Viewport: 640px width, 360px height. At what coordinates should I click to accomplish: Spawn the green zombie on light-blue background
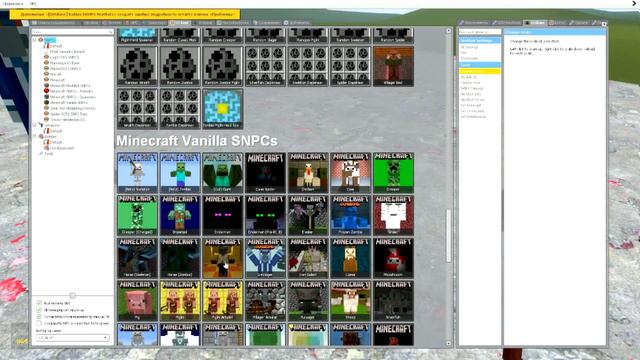180,173
